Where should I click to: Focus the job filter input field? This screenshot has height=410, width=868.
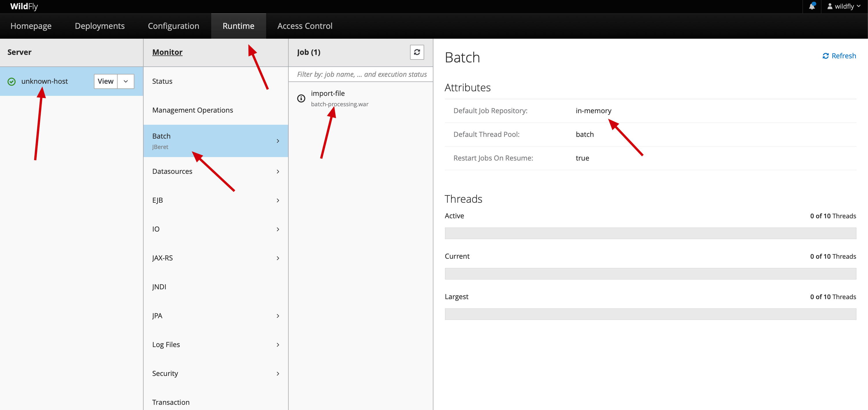click(x=361, y=74)
